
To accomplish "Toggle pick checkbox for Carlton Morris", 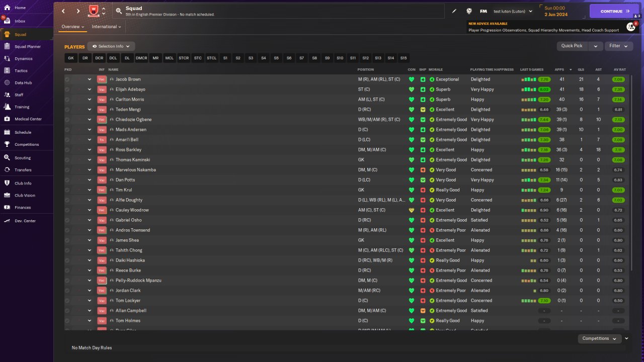I will 67,100.
